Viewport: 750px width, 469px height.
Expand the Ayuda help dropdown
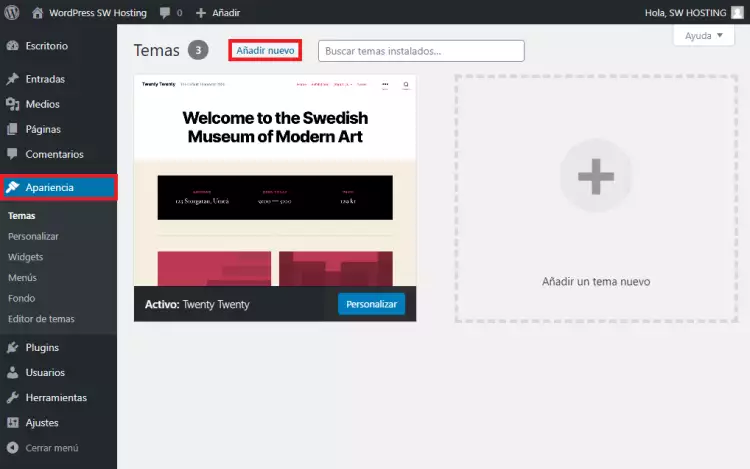(704, 36)
